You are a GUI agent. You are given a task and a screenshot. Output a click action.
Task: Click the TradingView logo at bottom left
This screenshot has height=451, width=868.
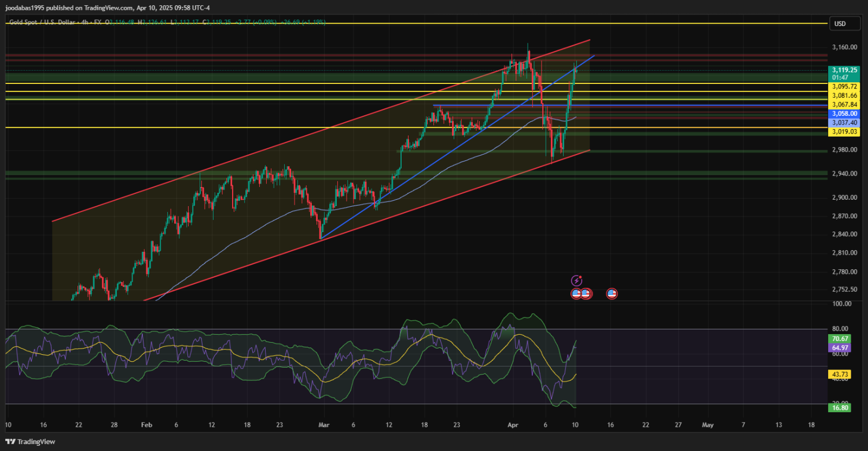pos(31,442)
